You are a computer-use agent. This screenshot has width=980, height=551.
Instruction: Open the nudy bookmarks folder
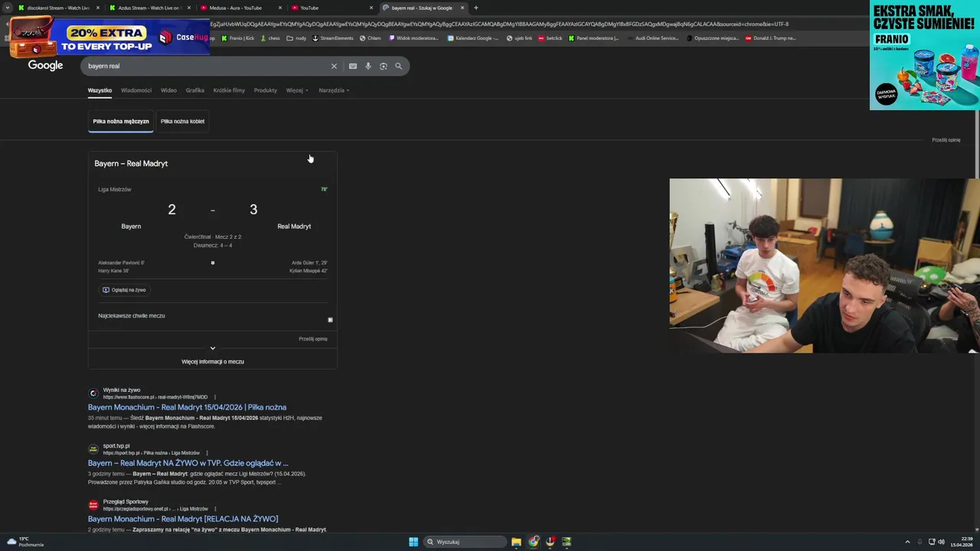coord(296,38)
